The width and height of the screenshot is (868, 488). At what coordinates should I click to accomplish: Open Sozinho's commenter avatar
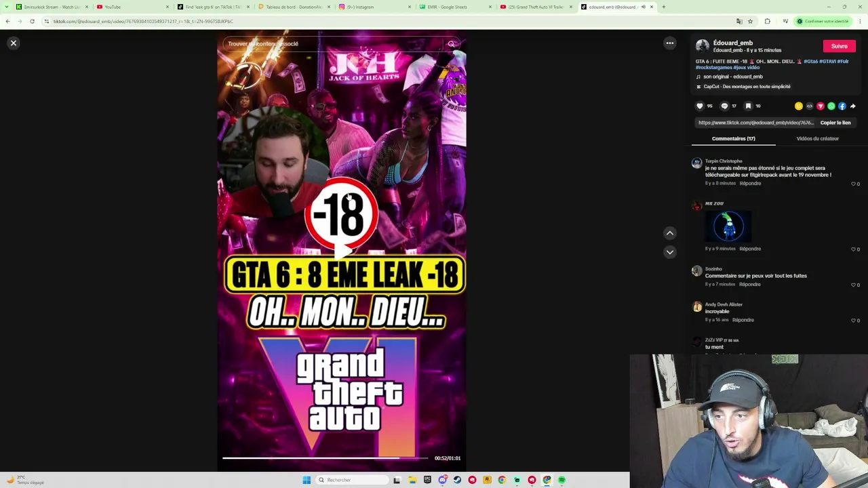(x=696, y=271)
